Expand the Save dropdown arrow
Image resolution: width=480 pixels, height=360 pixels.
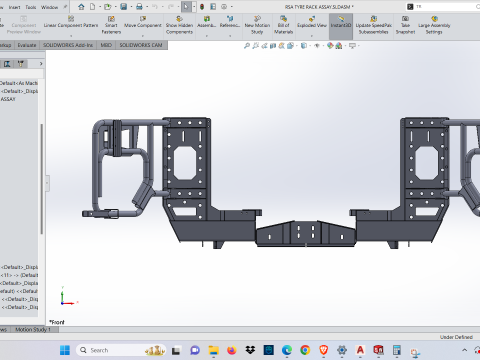[131, 7]
